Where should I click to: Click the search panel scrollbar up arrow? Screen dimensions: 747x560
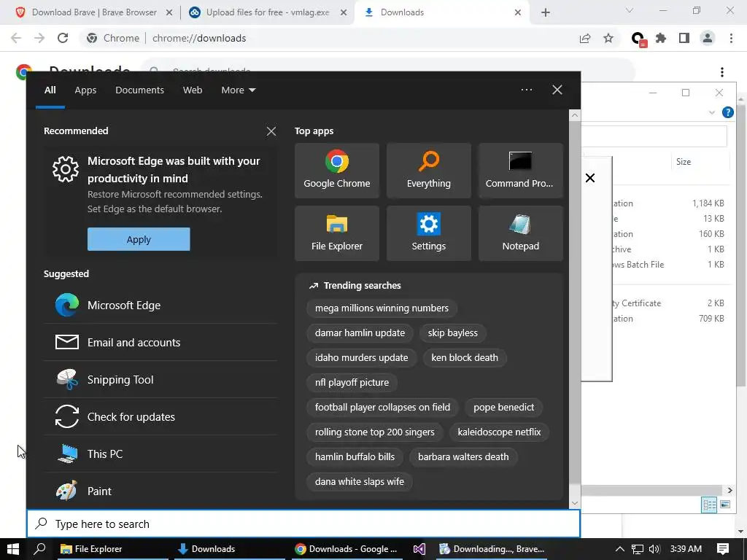(x=575, y=115)
